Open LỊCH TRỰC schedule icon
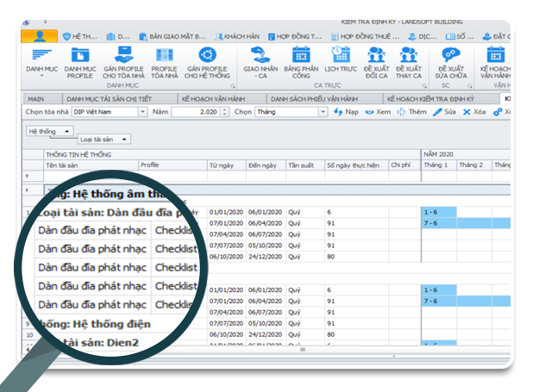The height and width of the screenshot is (392, 533). [341, 59]
